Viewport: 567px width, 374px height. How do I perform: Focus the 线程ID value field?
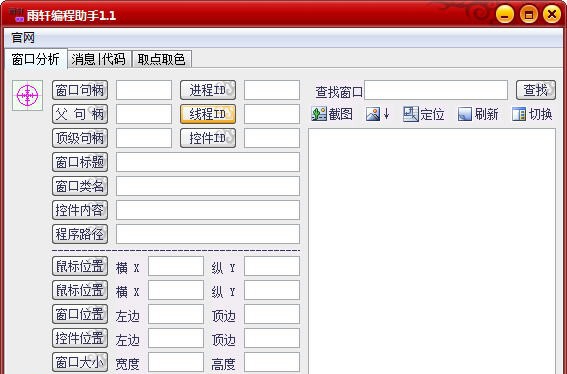[x=272, y=114]
